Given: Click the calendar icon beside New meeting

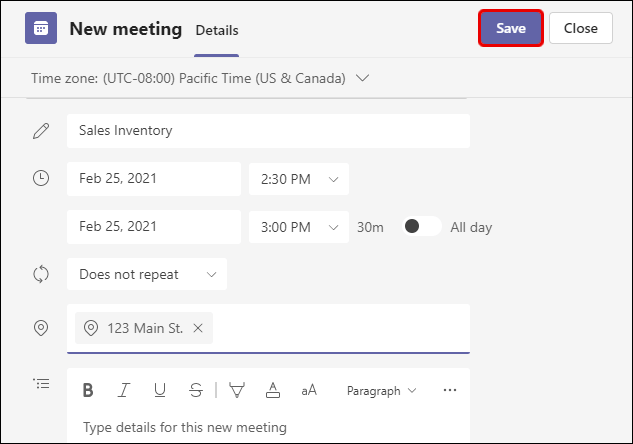Looking at the screenshot, I should tap(41, 28).
